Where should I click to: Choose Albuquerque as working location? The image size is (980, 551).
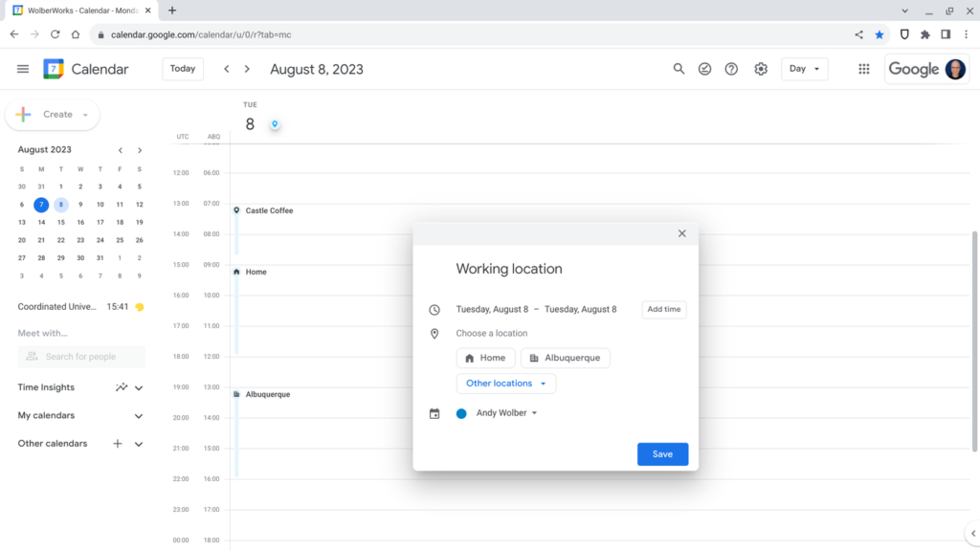[x=565, y=358]
